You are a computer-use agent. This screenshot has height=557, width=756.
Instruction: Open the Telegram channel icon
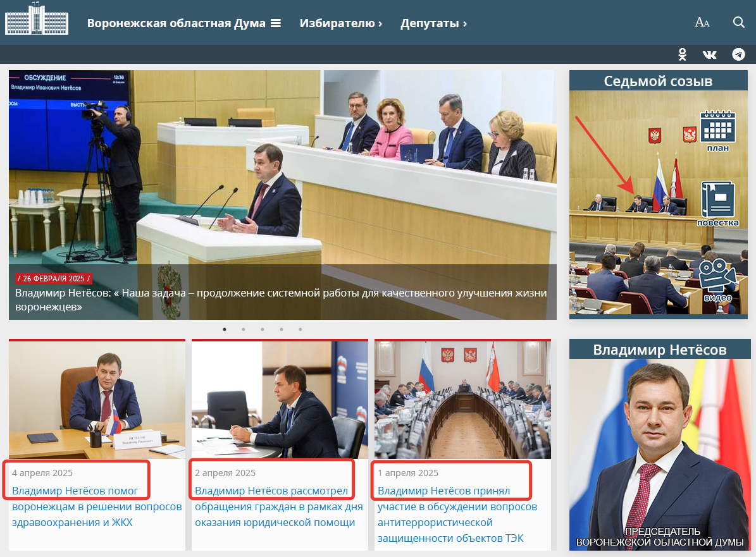pyautogui.click(x=738, y=54)
